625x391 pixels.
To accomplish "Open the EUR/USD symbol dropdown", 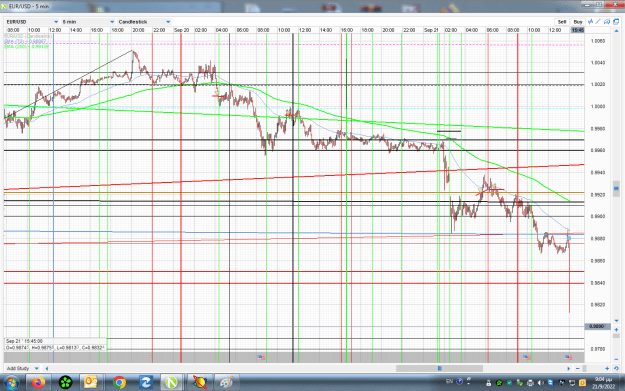I will (x=33, y=22).
